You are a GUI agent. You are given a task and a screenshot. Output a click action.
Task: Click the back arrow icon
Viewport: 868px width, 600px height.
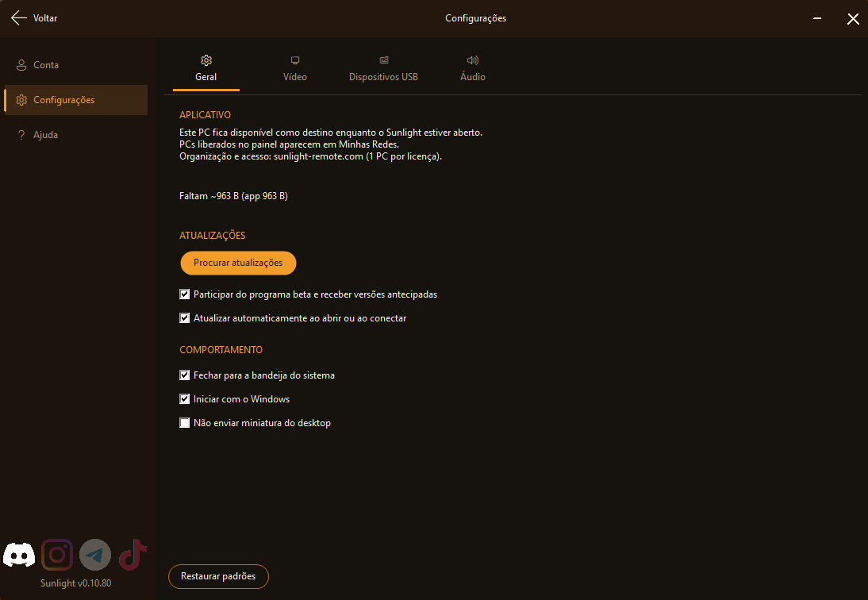18,17
